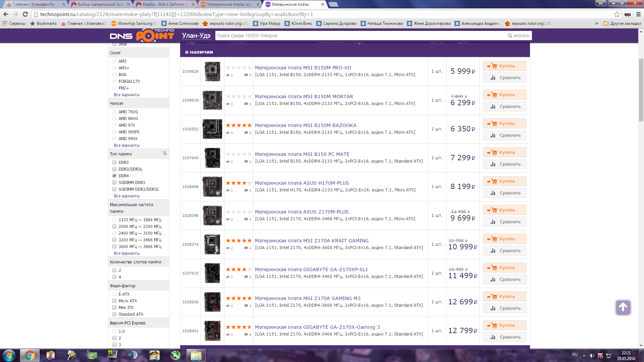This screenshot has height=362, width=644.
Task: Open Chrome from the Windows taskbar
Action: tap(30, 355)
